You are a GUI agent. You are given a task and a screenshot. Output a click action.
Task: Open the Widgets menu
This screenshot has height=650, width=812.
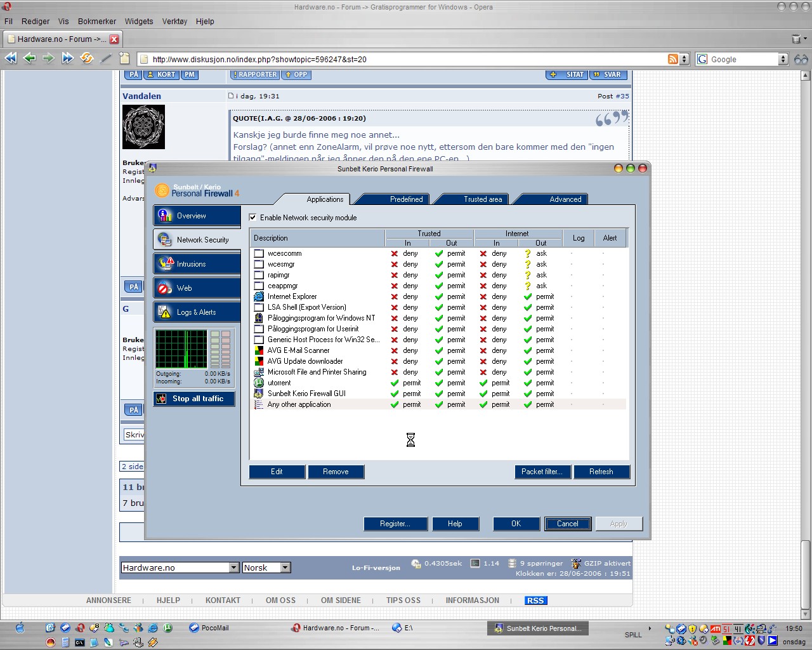click(x=139, y=21)
